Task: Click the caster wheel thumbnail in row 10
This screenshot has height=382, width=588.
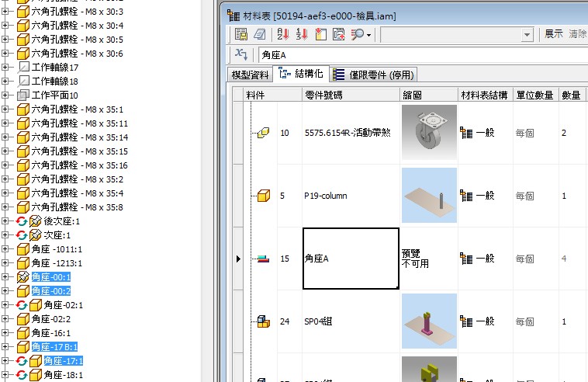Action: click(429, 132)
